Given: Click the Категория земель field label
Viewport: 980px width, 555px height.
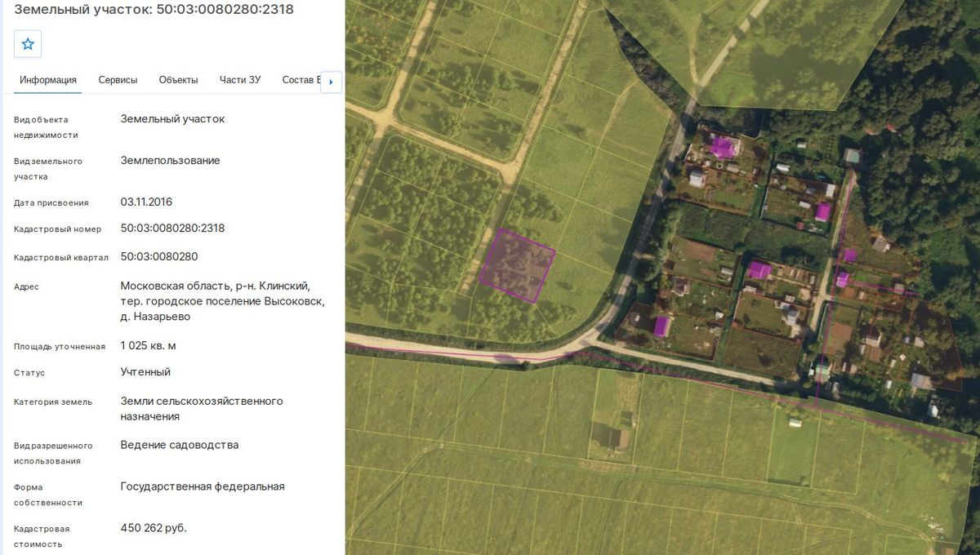Looking at the screenshot, I should (x=53, y=402).
